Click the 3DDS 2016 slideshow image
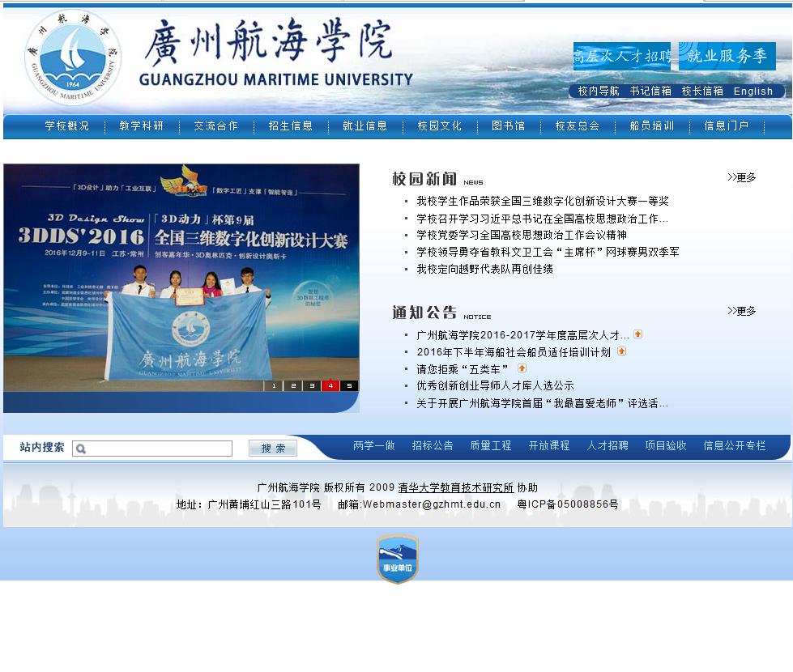Image resolution: width=793 pixels, height=672 pixels. click(x=181, y=278)
